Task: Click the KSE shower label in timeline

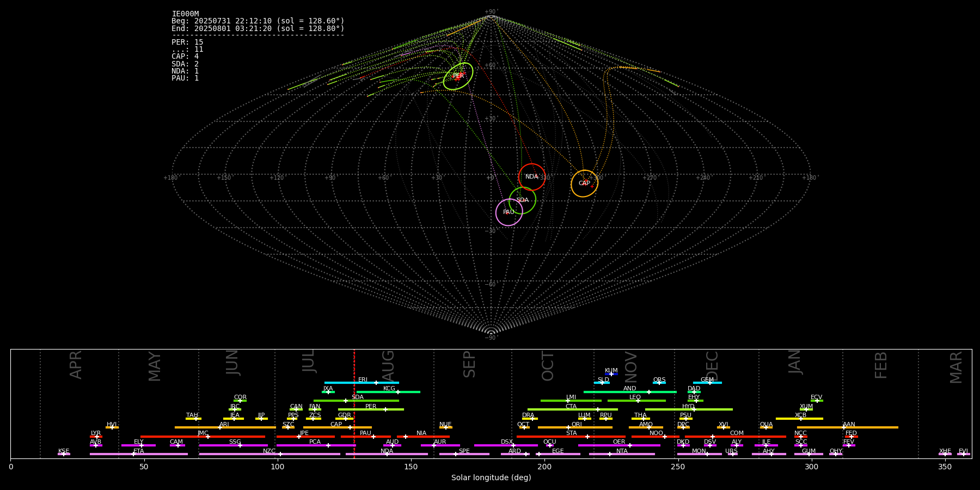Action: 64,451
